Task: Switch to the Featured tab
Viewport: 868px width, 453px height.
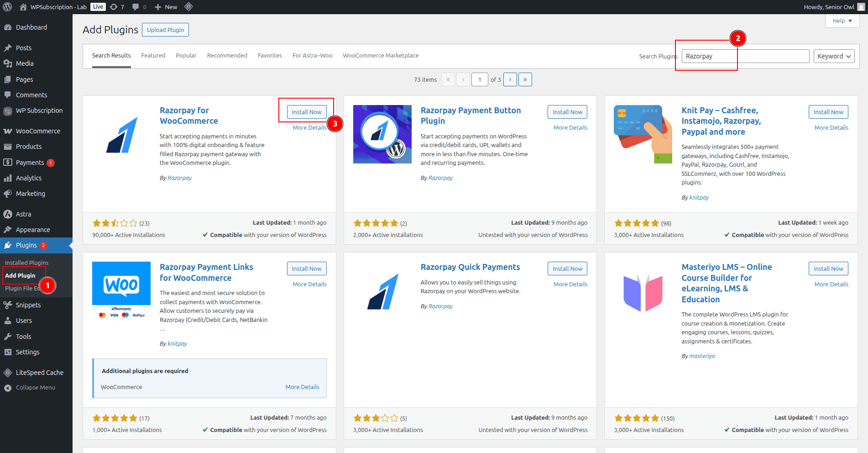Action: point(153,56)
